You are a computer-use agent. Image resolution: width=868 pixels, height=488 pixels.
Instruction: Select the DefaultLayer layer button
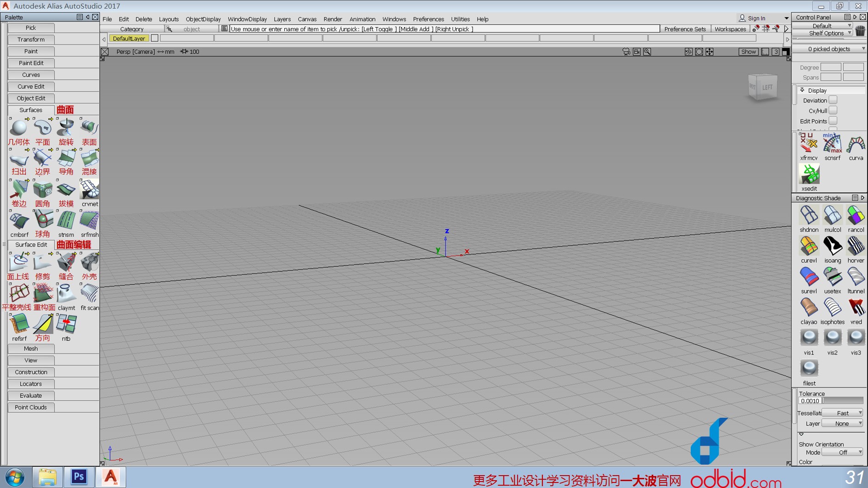(x=129, y=39)
